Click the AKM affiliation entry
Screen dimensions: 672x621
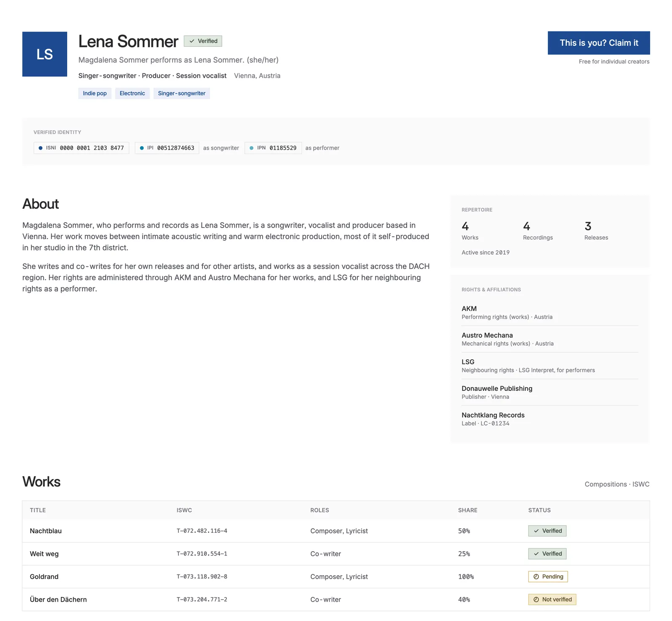(x=550, y=312)
